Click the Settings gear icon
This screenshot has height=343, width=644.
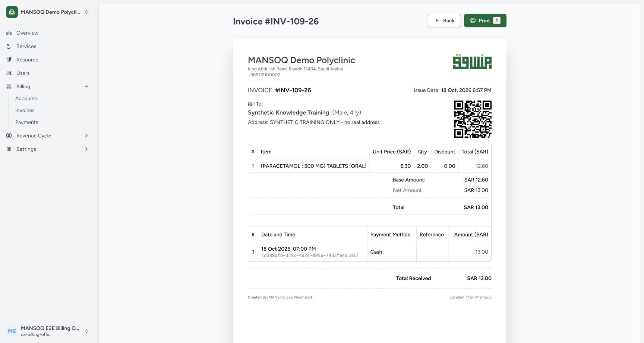point(9,149)
